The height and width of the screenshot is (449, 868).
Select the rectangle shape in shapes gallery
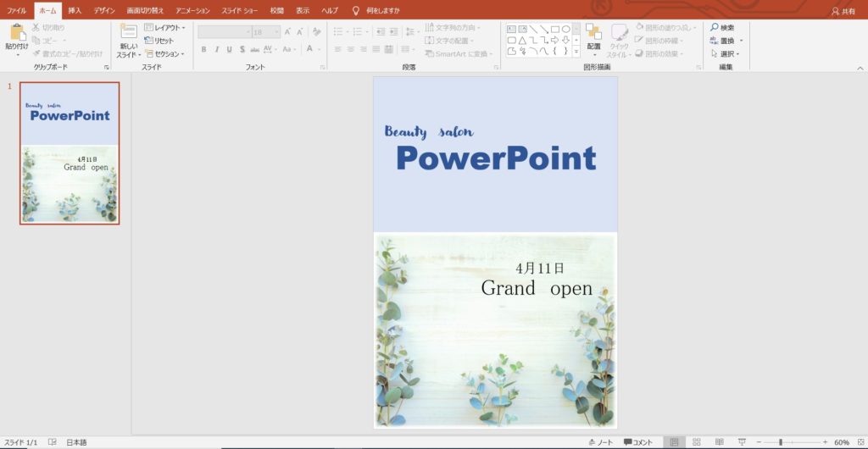(x=554, y=30)
